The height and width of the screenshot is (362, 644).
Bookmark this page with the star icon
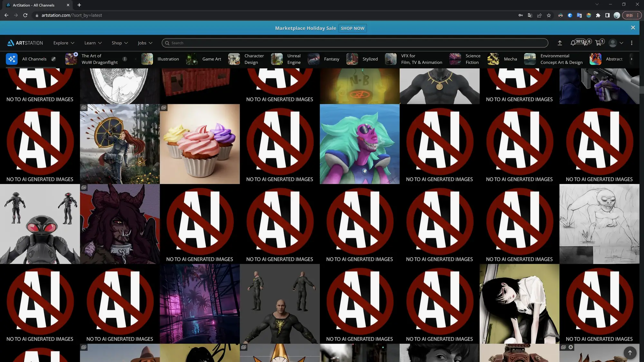[x=549, y=15]
